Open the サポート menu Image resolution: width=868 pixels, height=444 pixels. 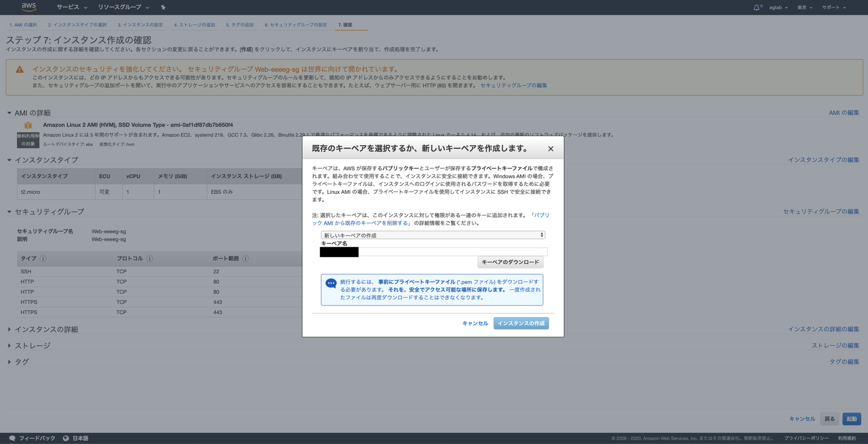click(834, 8)
